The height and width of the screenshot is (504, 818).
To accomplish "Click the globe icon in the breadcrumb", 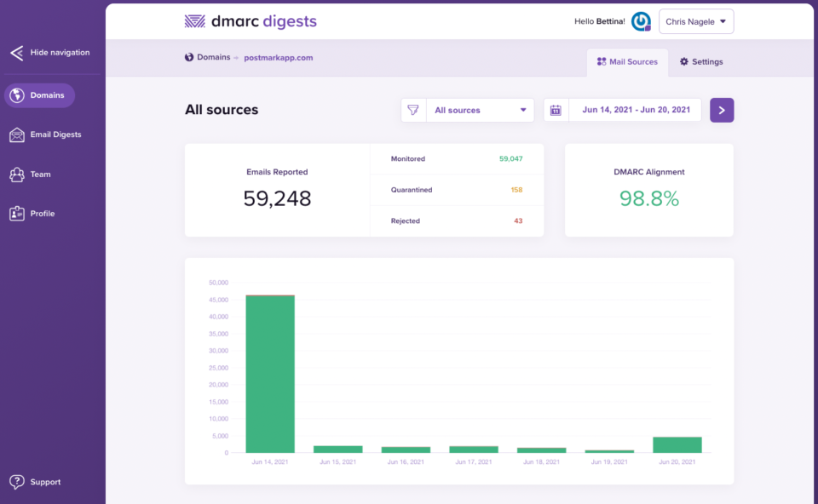I will [188, 58].
